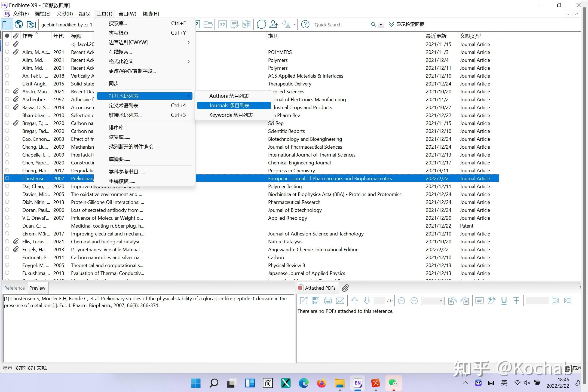Select Integrated Library & Online Search mode

click(x=31, y=24)
